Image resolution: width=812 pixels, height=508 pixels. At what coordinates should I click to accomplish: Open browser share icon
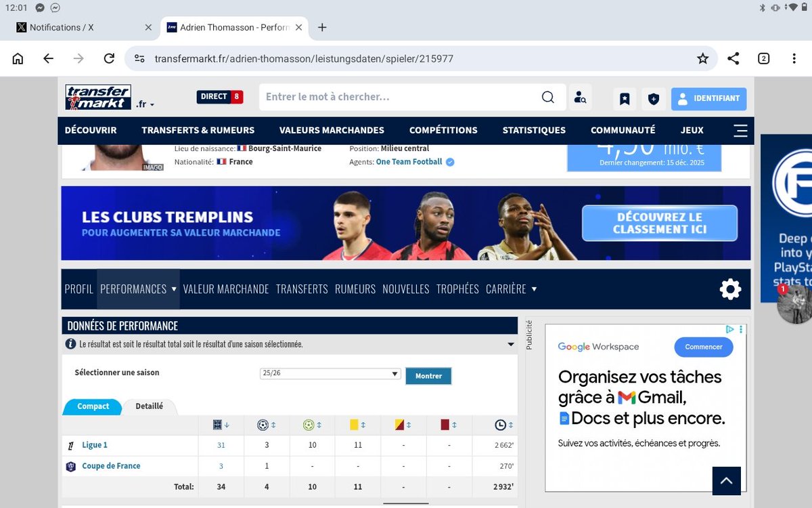tap(733, 58)
